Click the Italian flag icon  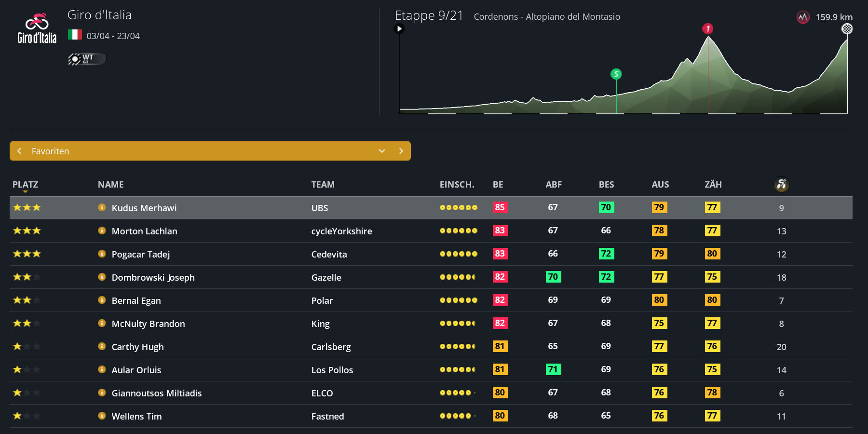pos(75,35)
